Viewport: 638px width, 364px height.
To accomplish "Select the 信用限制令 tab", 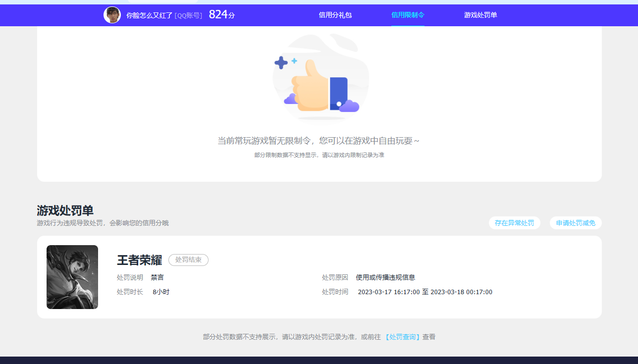I will point(408,15).
